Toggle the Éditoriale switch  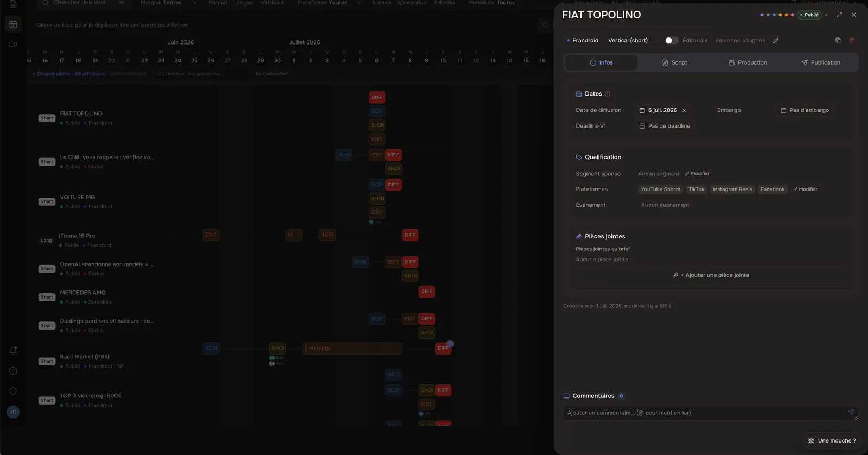[672, 41]
